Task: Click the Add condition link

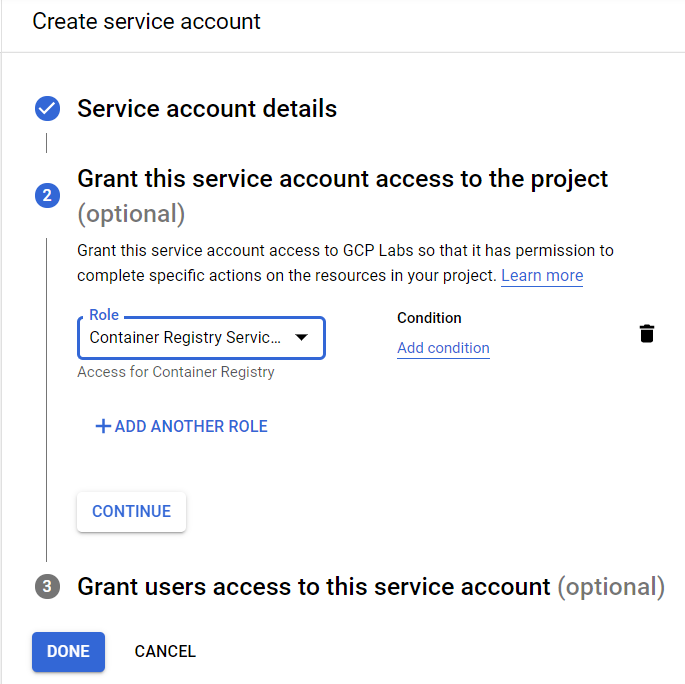Action: (443, 348)
